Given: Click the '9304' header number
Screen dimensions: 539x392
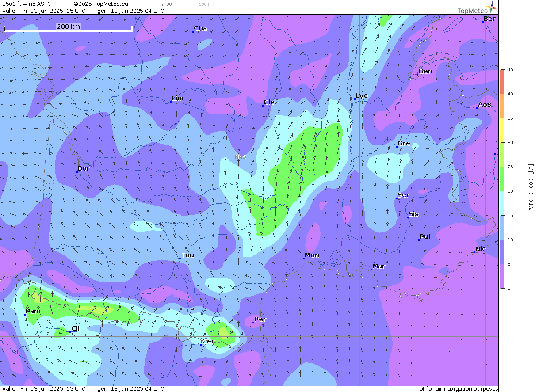Looking at the screenshot, I should tap(204, 4).
